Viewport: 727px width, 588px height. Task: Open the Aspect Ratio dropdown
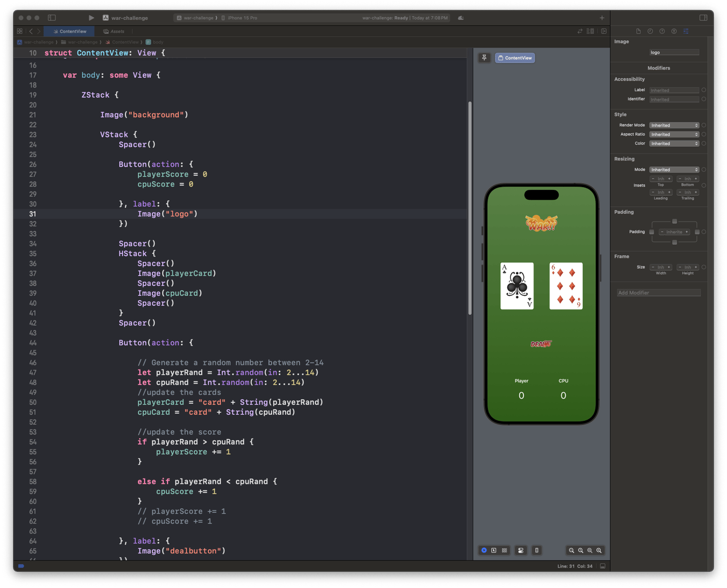pyautogui.click(x=674, y=134)
